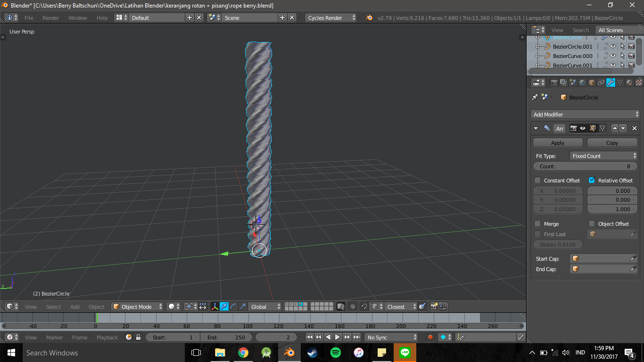The image size is (644, 362).
Task: Toggle snap during transform magnet icon
Action: pyautogui.click(x=364, y=306)
